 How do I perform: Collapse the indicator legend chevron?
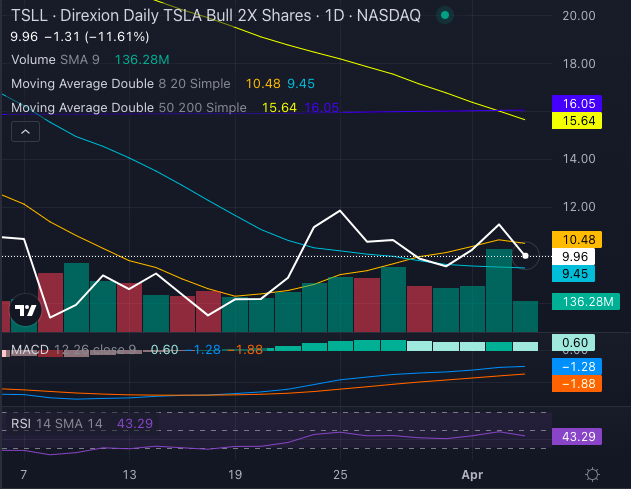[25, 131]
